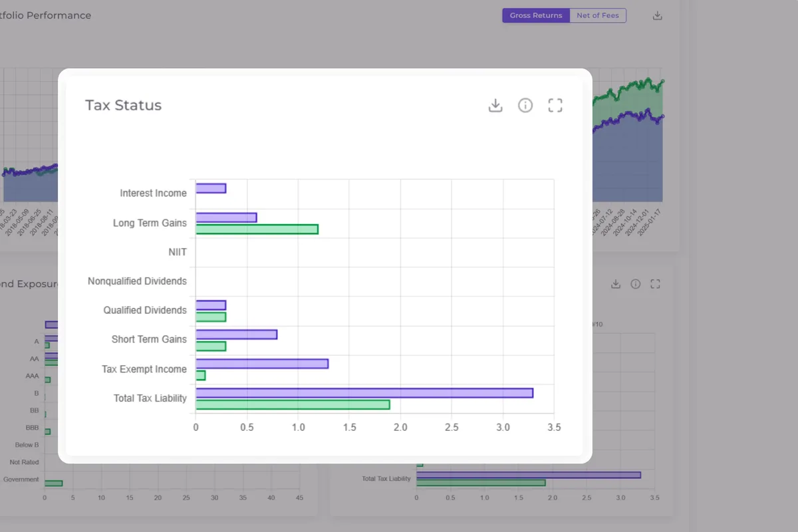Download the Portfolio Performance chart

(x=657, y=15)
